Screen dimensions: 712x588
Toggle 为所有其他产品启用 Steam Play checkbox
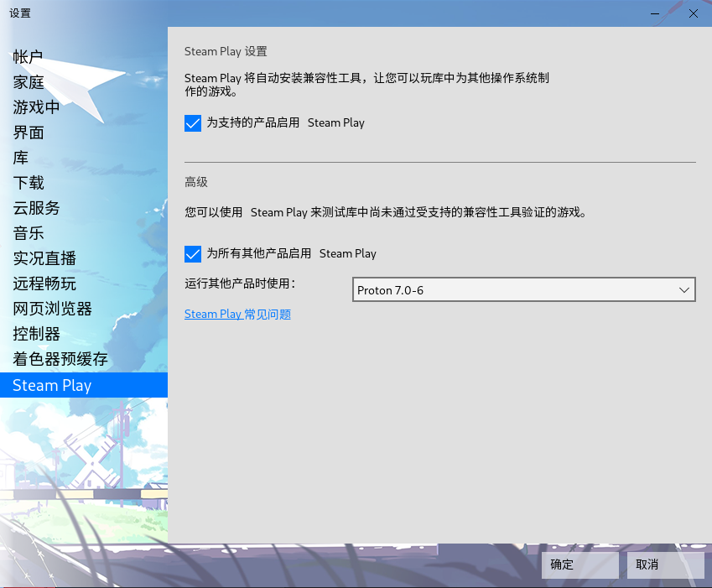click(193, 253)
